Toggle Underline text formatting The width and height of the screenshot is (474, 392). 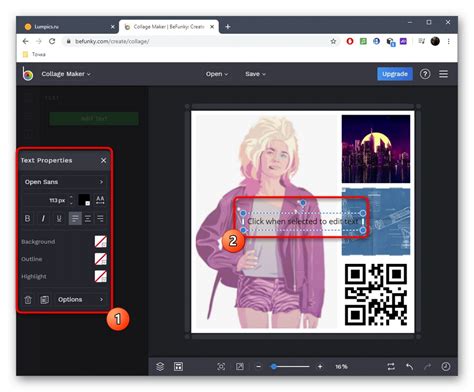click(59, 219)
